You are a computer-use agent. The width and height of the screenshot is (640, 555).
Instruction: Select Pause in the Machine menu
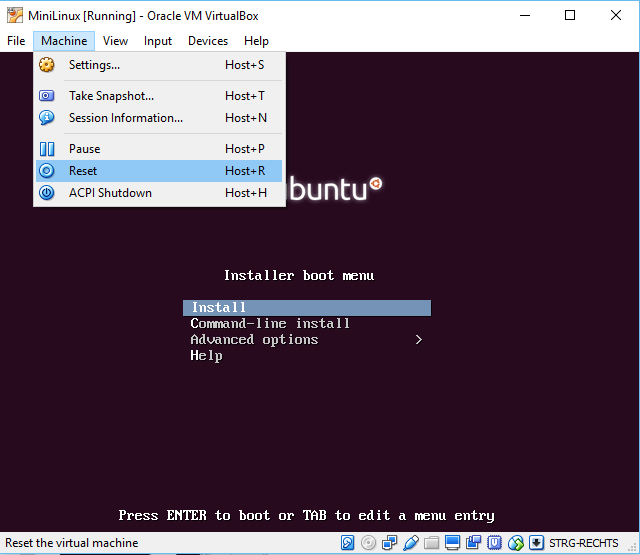pos(159,149)
